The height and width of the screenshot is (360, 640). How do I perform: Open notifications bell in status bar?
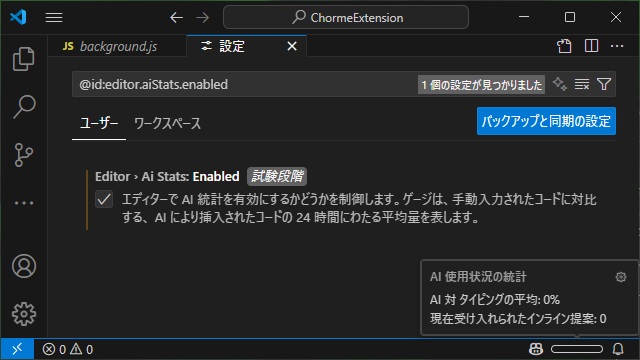point(618,349)
